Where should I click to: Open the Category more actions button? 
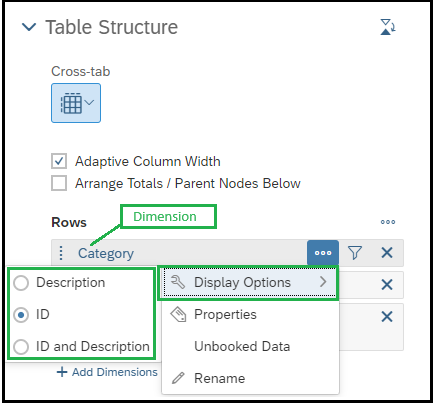tap(323, 253)
